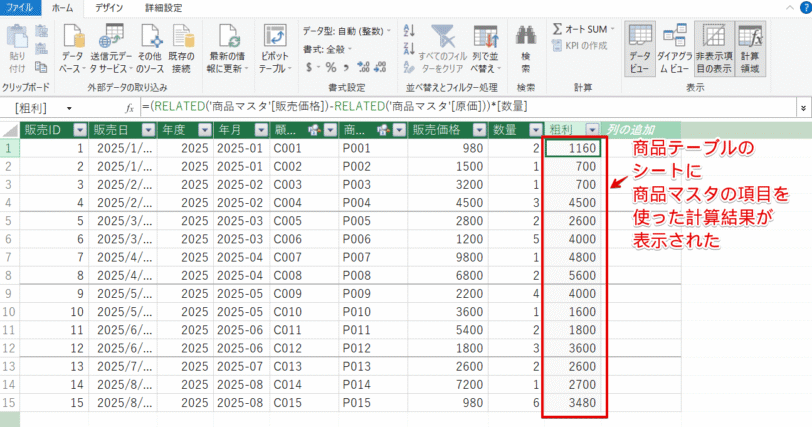Switch to the Design (デザイン) tab

109,8
